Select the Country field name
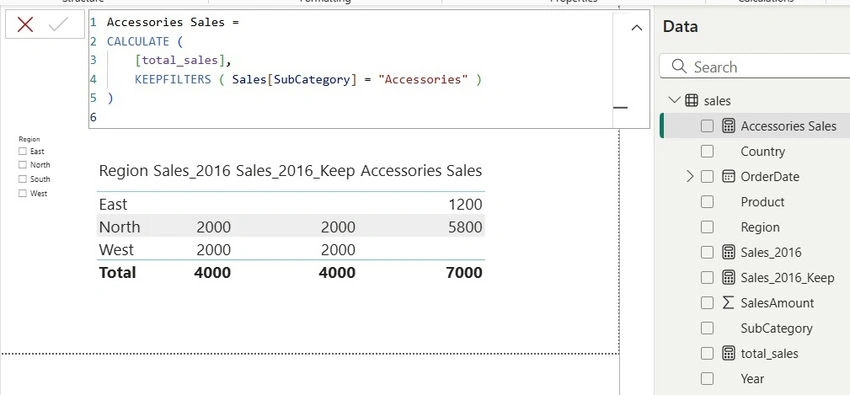The width and height of the screenshot is (850, 395). click(763, 152)
